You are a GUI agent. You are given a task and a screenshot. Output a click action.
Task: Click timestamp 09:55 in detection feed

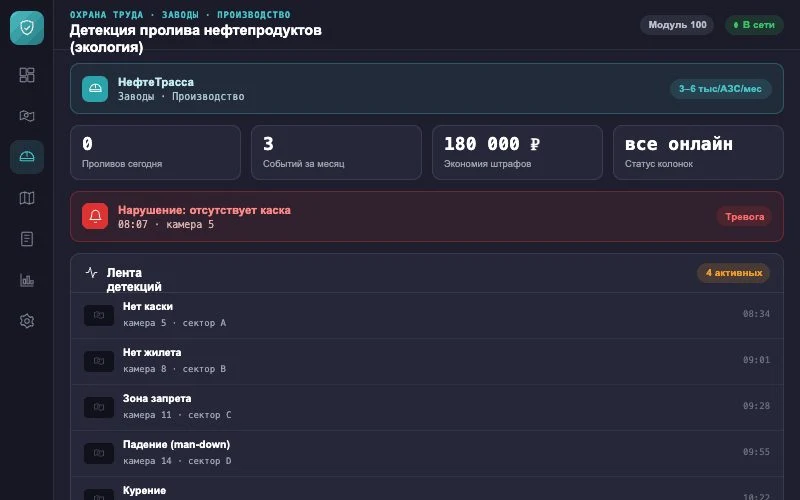point(756,452)
